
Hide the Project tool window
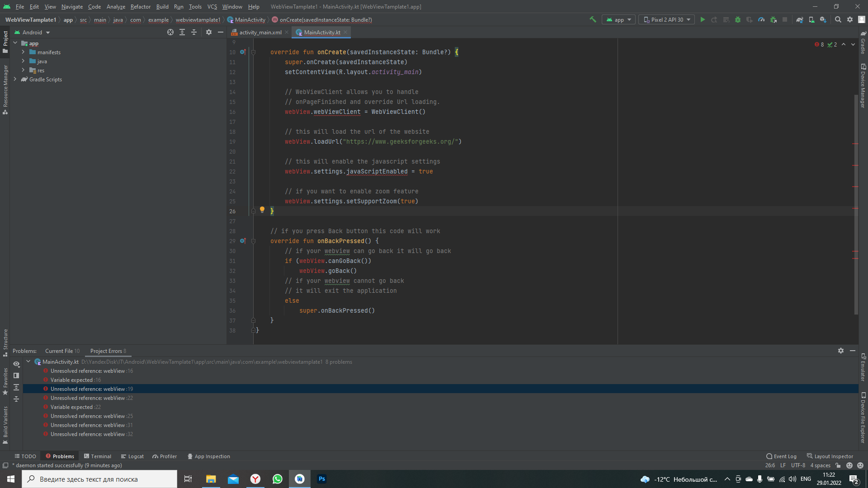[221, 32]
